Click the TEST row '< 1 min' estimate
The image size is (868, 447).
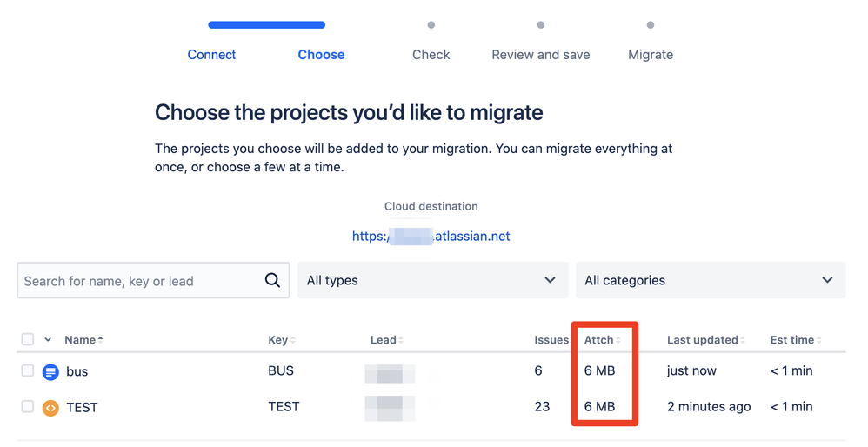[x=791, y=407]
